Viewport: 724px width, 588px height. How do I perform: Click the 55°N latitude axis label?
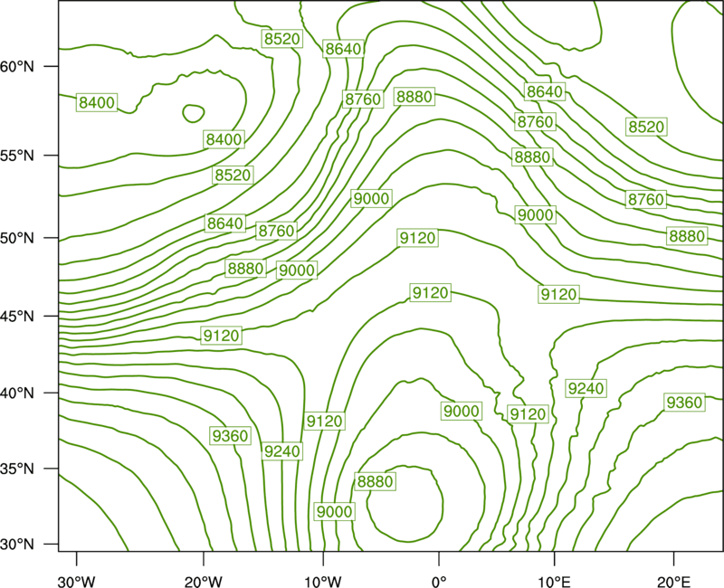(17, 156)
